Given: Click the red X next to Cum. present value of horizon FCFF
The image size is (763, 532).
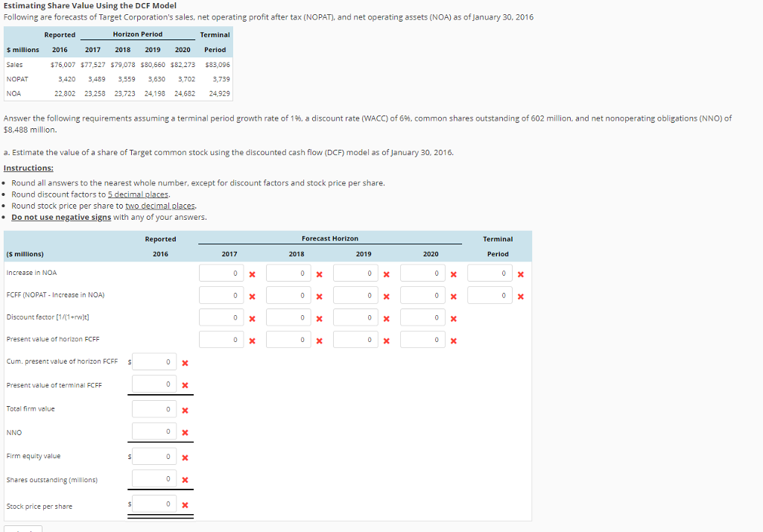Looking at the screenshot, I should [x=184, y=361].
